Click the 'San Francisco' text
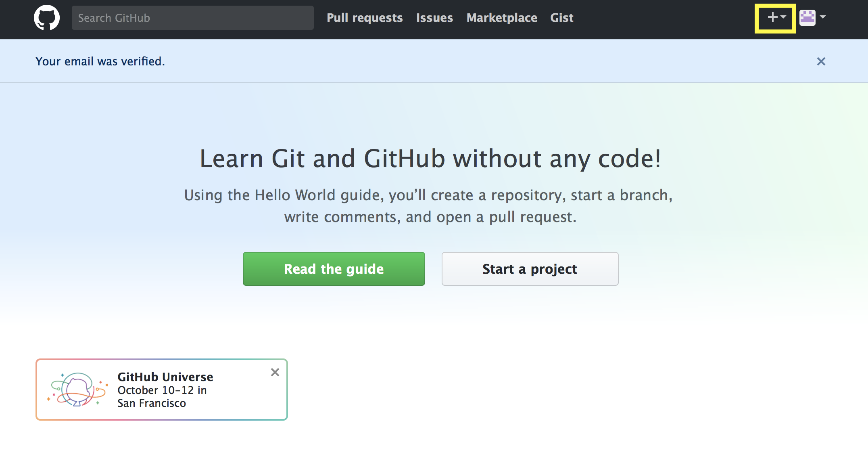Screen dimensions: 868x461 point(152,403)
